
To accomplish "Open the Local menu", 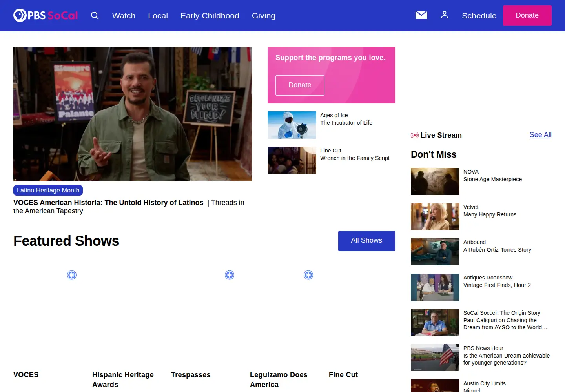I will point(158,16).
